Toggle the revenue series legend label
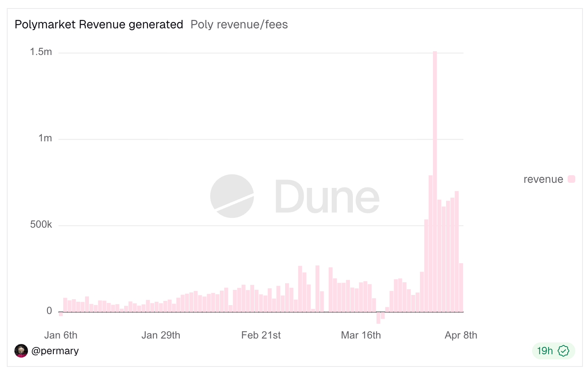The image size is (588, 380). pos(543,179)
